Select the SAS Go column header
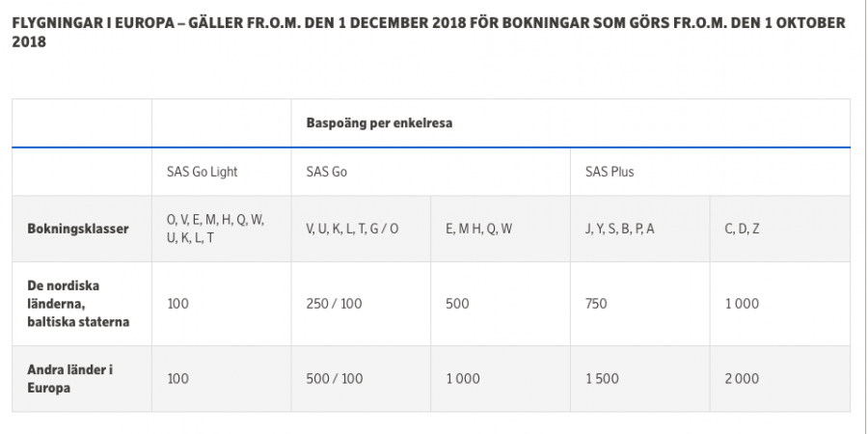The height and width of the screenshot is (434, 868). (326, 172)
